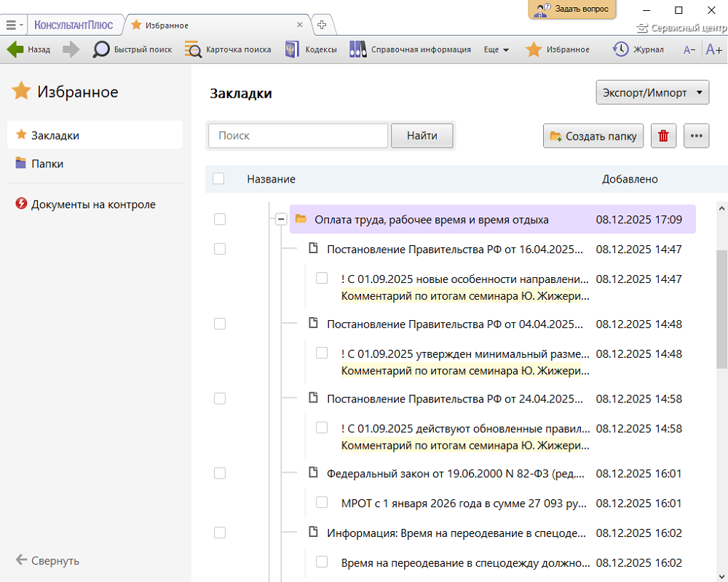This screenshot has height=582, width=728.
Task: Check the box for "Оплата труда" folder
Action: point(220,220)
